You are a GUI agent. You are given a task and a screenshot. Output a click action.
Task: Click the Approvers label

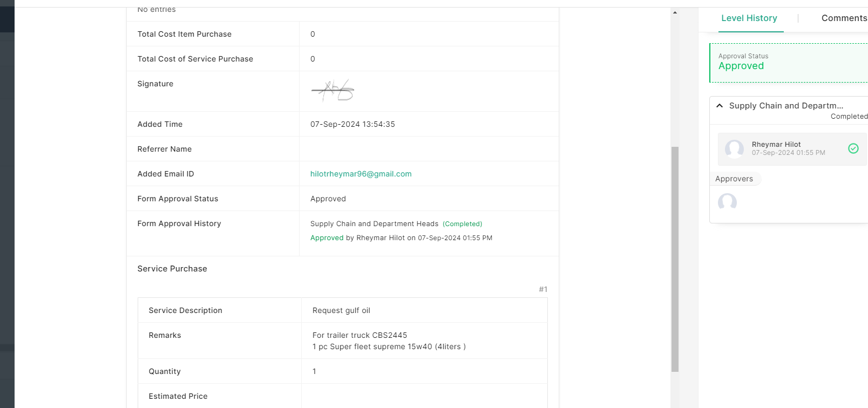tap(734, 179)
